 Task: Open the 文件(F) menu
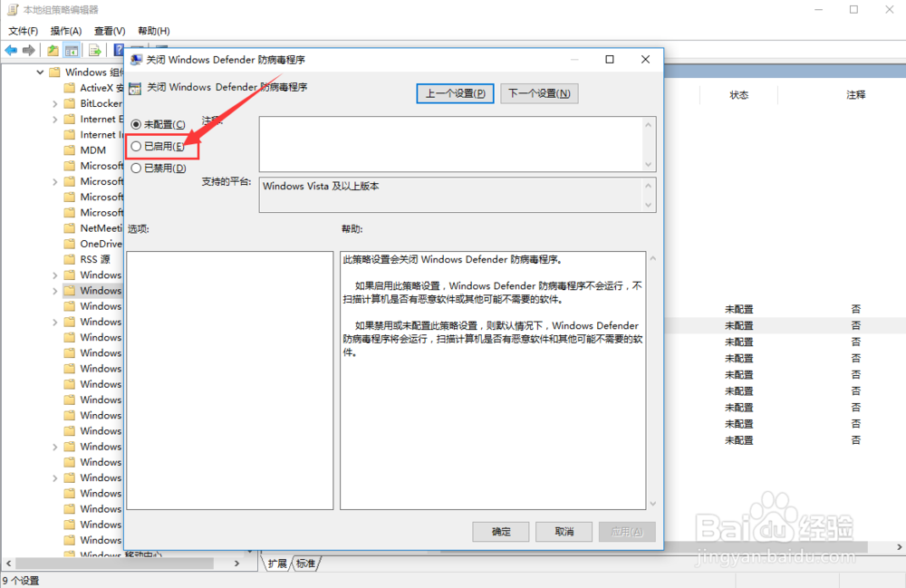(x=24, y=31)
